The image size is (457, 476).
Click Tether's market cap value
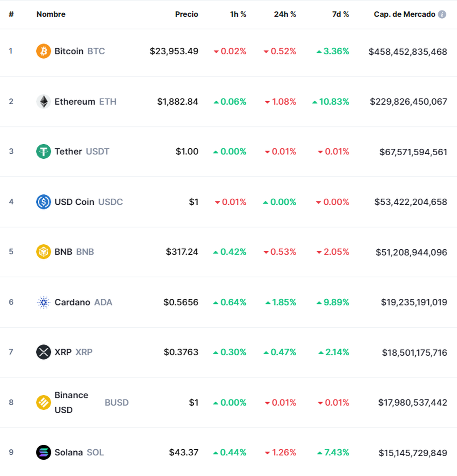(414, 151)
